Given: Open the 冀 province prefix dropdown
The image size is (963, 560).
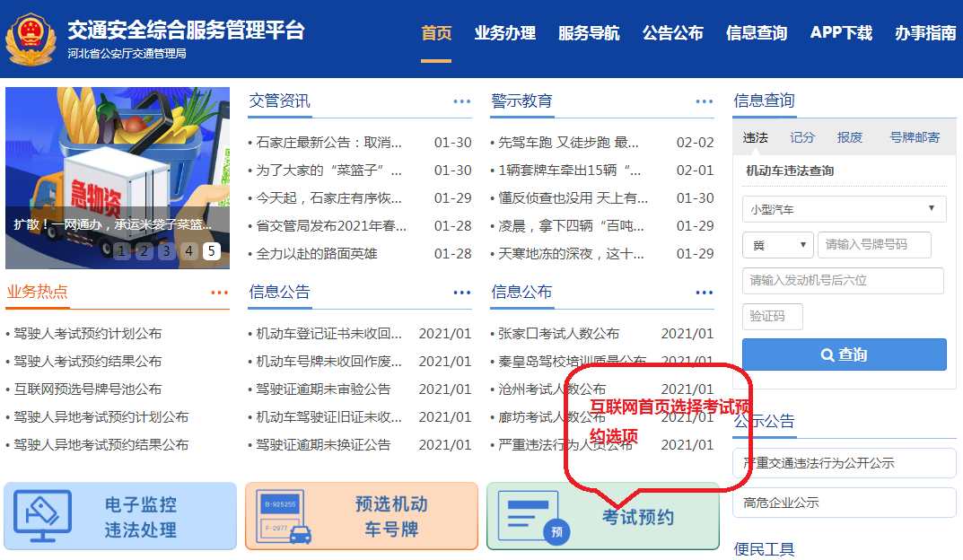Looking at the screenshot, I should (x=777, y=244).
